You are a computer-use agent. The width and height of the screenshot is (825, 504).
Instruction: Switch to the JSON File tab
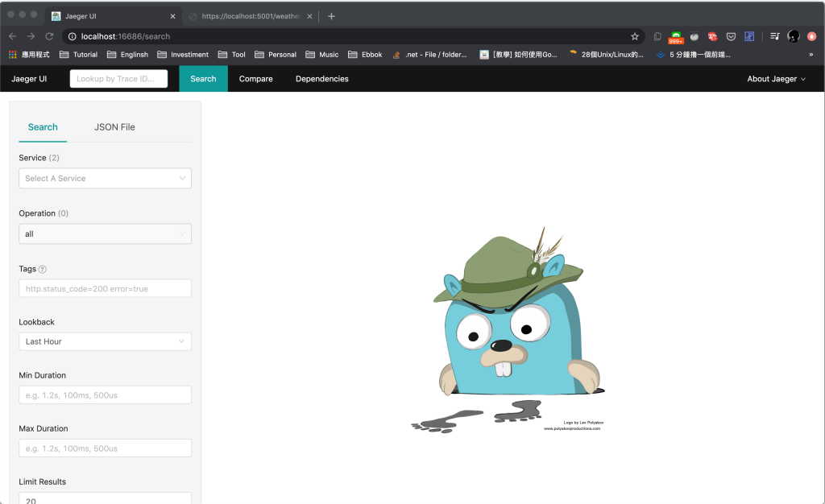(114, 127)
